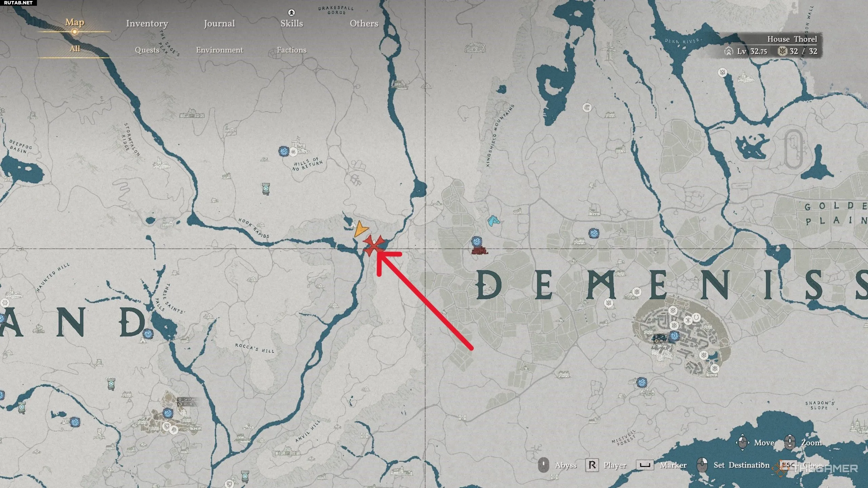Show All map markers filter
This screenshot has width=868, height=488.
[x=75, y=48]
